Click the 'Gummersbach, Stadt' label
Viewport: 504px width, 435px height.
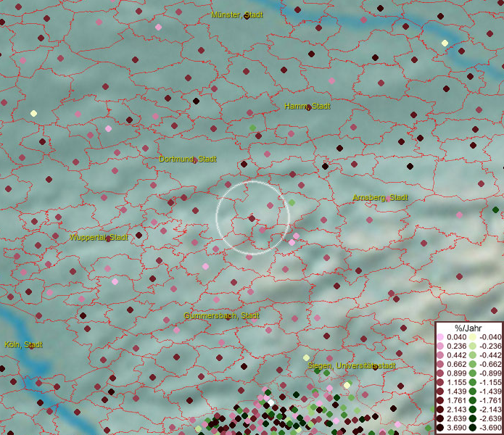tap(221, 315)
